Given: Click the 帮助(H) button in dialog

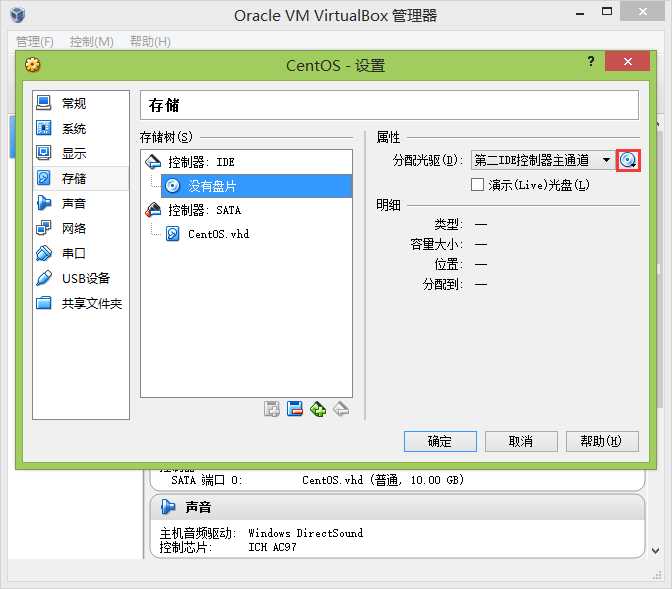Looking at the screenshot, I should coord(602,441).
